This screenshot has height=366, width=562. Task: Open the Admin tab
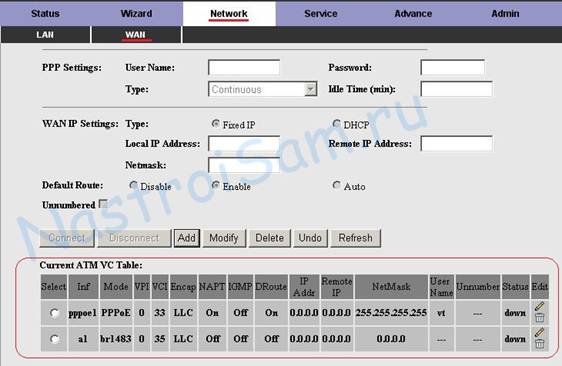click(505, 14)
